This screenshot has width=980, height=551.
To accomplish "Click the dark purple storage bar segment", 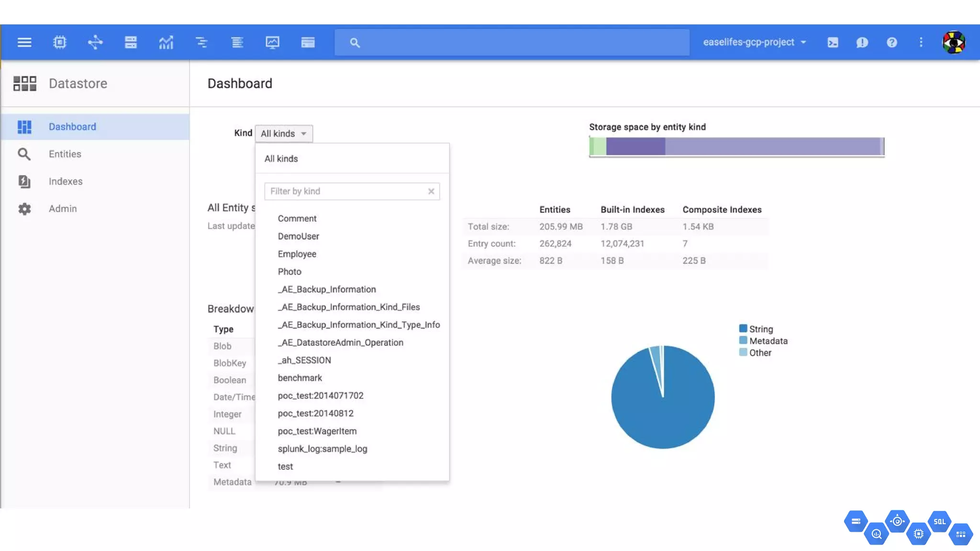I will coord(635,146).
